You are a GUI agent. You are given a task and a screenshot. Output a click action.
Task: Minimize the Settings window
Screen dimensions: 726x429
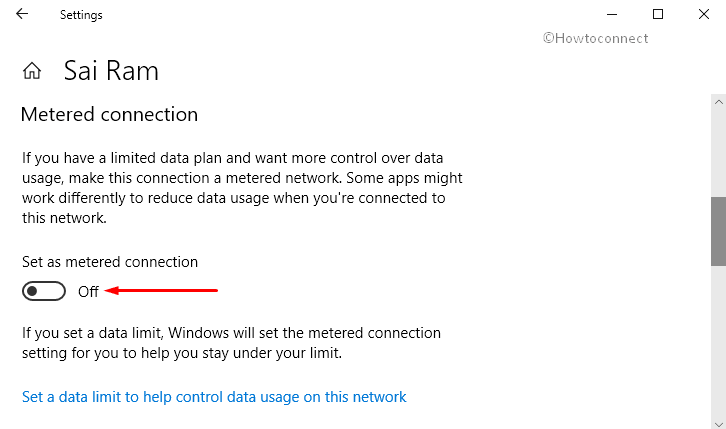point(612,14)
